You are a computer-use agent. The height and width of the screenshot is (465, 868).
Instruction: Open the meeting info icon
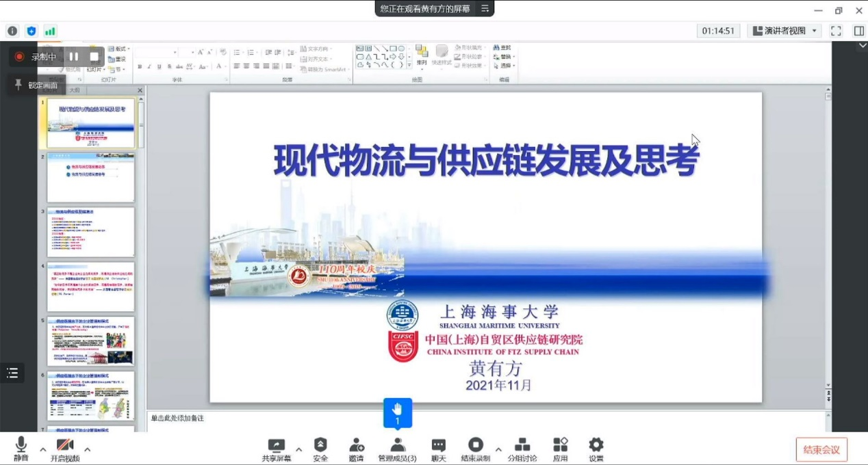click(12, 31)
